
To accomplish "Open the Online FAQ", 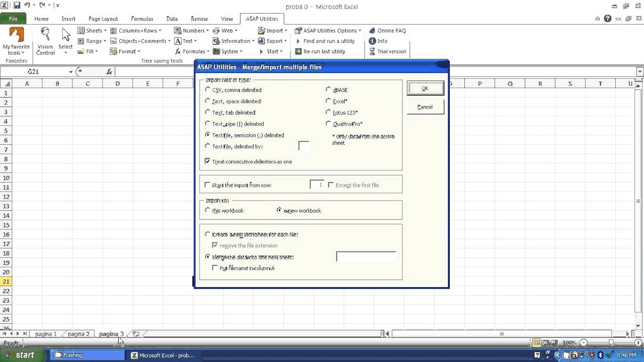I will tap(387, 31).
